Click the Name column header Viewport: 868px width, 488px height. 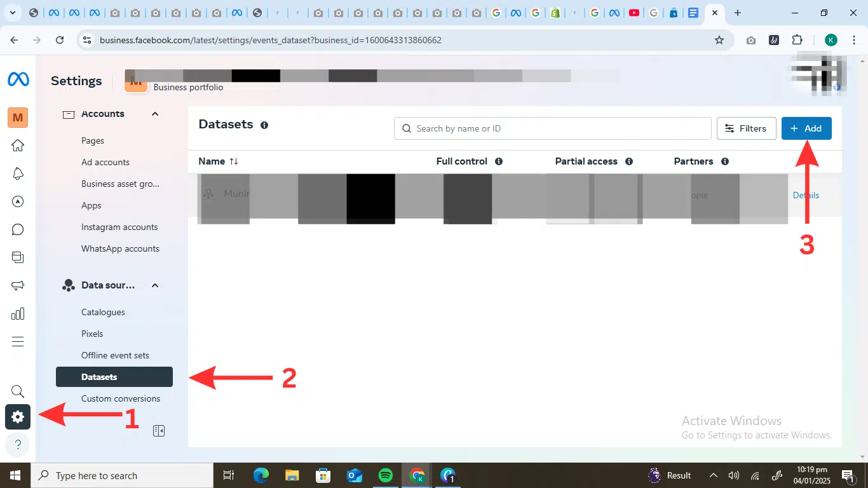(x=212, y=161)
